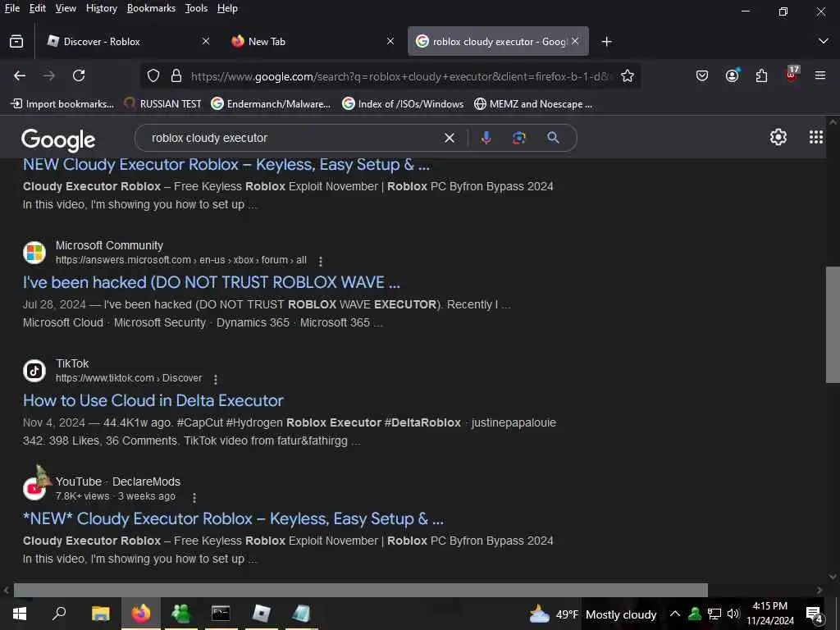Screen dimensions: 840x630
Task: Open the Endermanch/Malware bookmark
Action: [271, 104]
